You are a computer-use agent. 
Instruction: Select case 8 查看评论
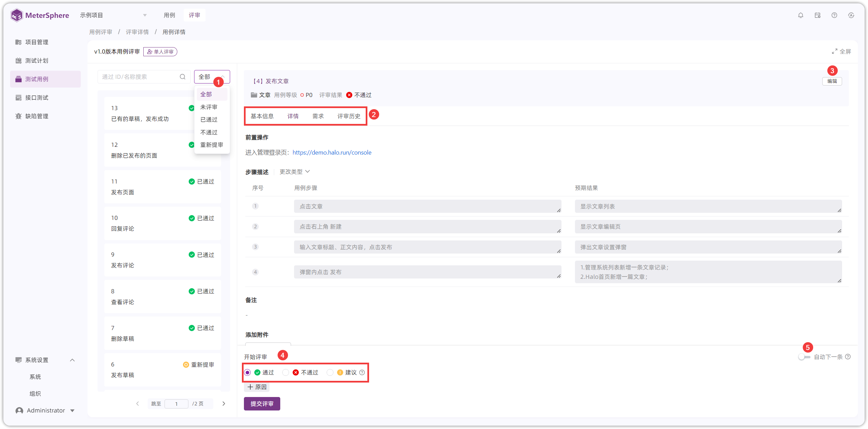click(162, 296)
